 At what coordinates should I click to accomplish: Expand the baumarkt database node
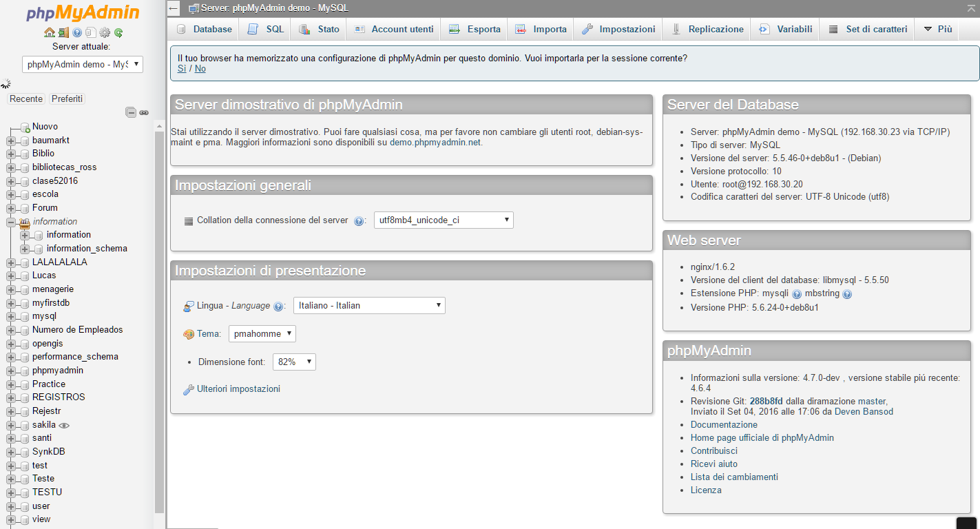[x=11, y=141]
